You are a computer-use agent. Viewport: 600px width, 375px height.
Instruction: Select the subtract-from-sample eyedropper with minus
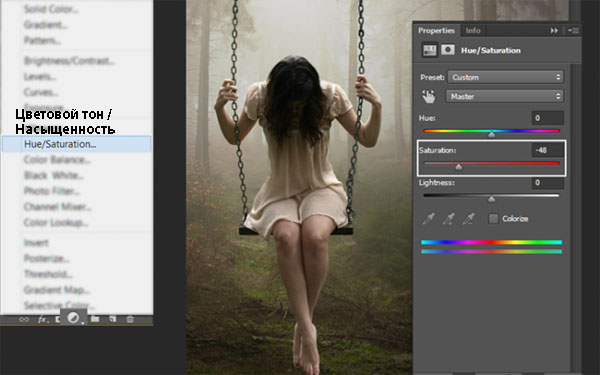coord(469,218)
